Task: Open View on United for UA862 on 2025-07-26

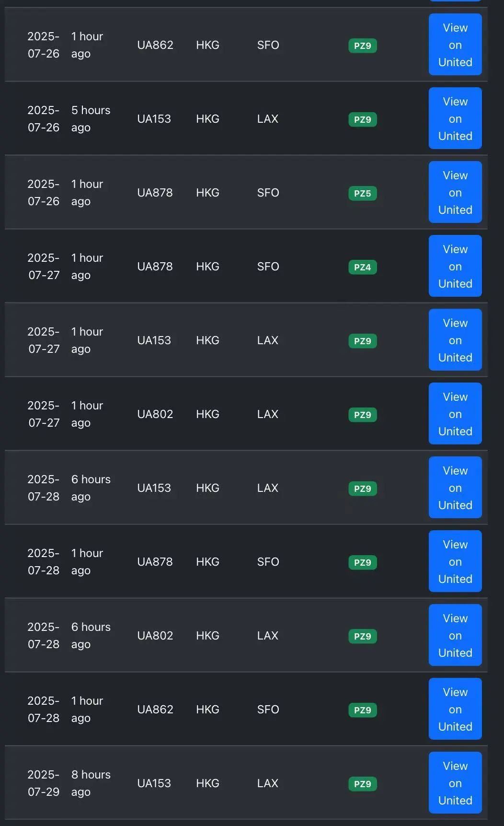Action: click(455, 45)
